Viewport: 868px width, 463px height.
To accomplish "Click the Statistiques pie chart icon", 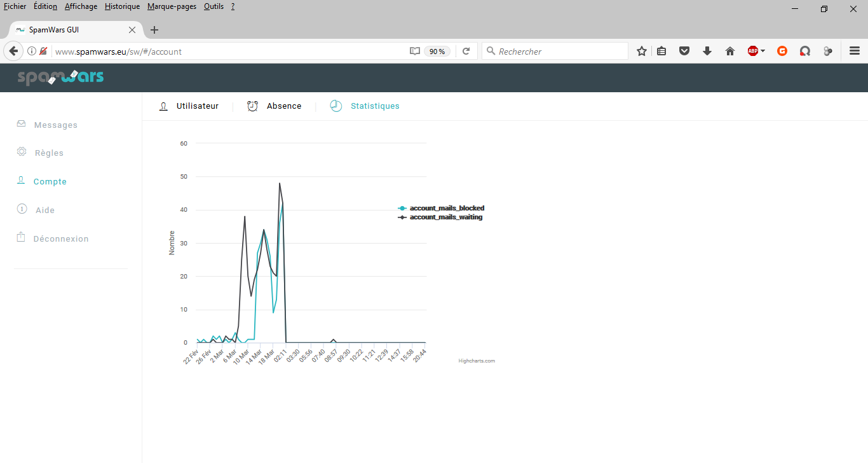I will (x=336, y=106).
